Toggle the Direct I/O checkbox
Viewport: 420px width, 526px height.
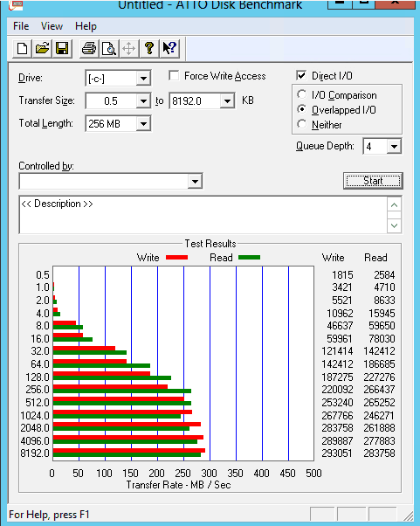[301, 75]
